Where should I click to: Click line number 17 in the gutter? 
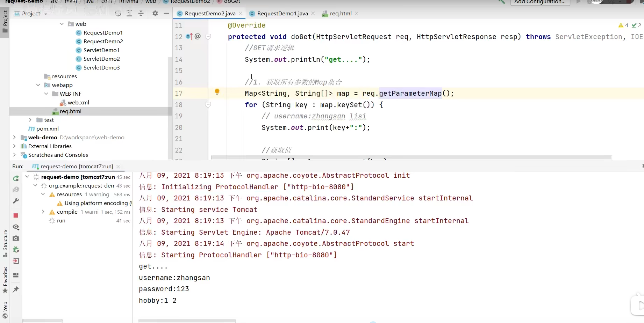click(x=179, y=93)
